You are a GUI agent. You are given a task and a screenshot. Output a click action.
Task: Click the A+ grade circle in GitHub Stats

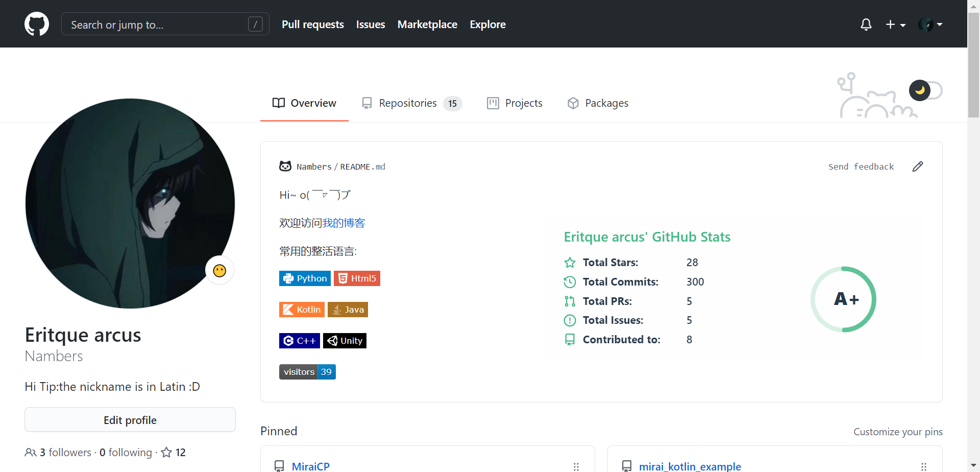pos(843,299)
